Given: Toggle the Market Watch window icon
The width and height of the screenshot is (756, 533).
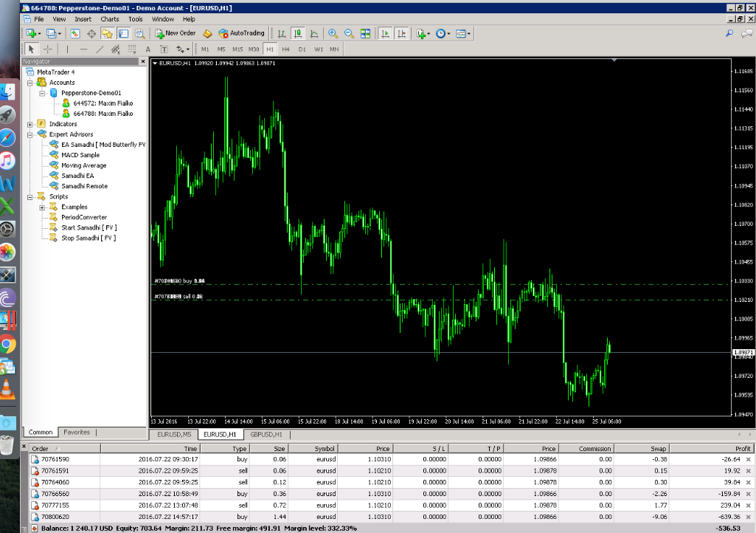Looking at the screenshot, I should (74, 33).
